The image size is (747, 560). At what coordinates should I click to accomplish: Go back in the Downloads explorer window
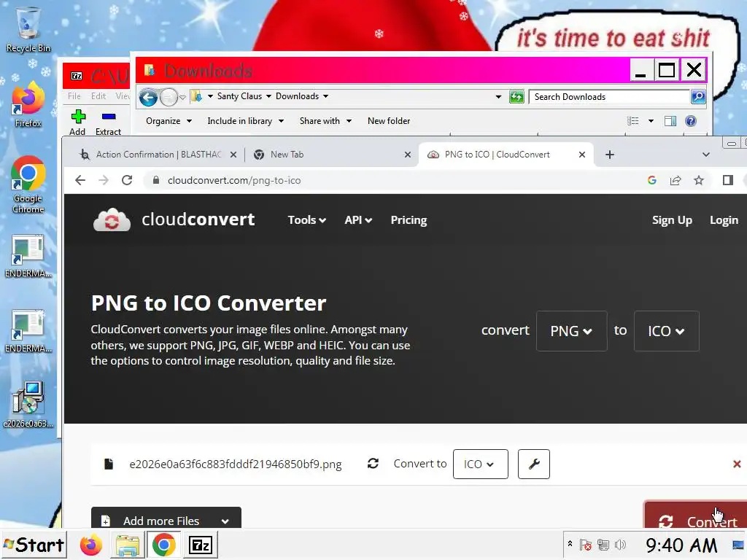[x=149, y=98]
